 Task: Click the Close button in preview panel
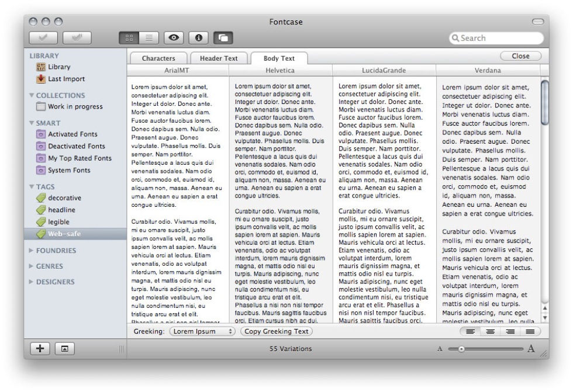coord(520,56)
